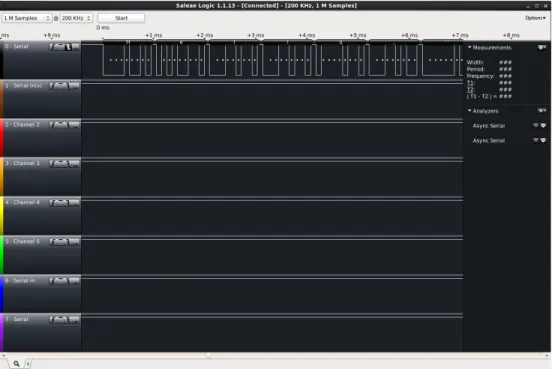
Task: Click the '4 - Channel 4' label
Action: coord(22,202)
